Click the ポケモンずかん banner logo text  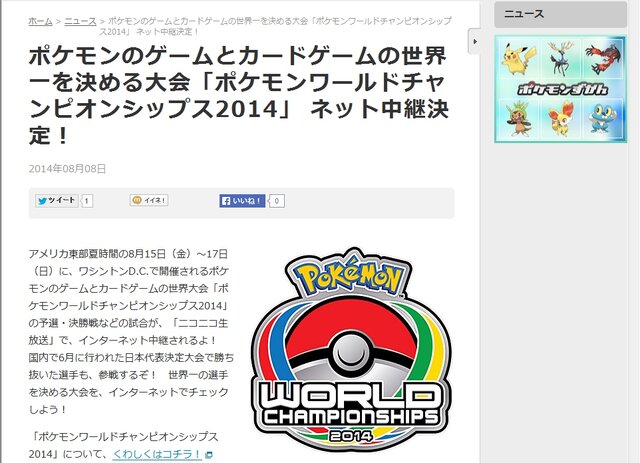click(x=562, y=89)
